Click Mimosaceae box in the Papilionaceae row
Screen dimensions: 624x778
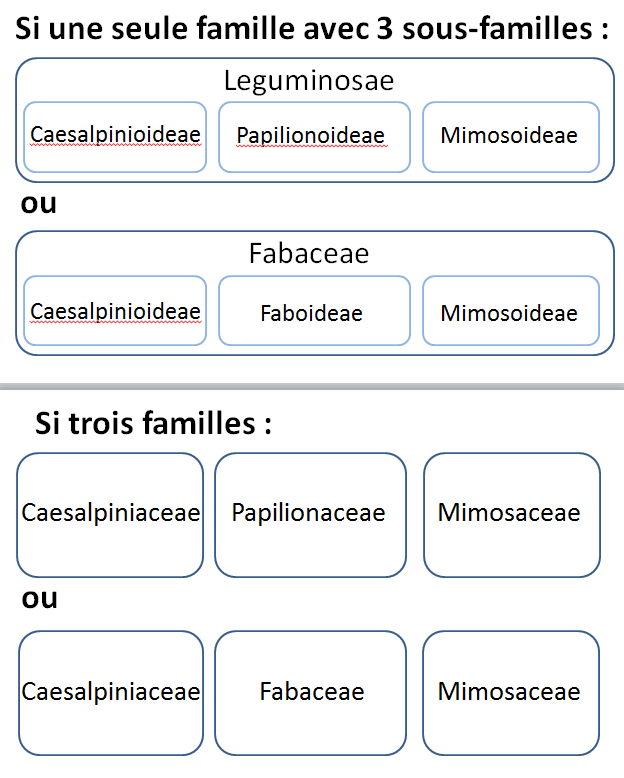(510, 514)
